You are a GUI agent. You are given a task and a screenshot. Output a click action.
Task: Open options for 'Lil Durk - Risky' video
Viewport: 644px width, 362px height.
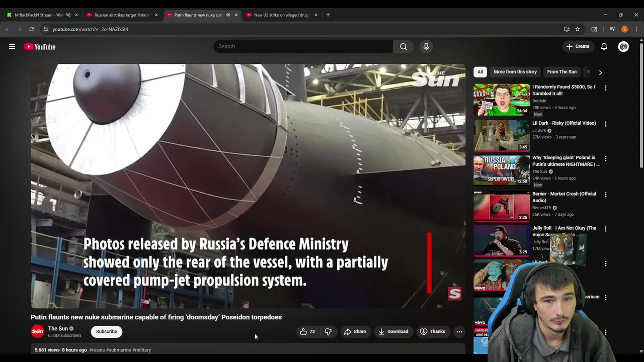point(606,124)
